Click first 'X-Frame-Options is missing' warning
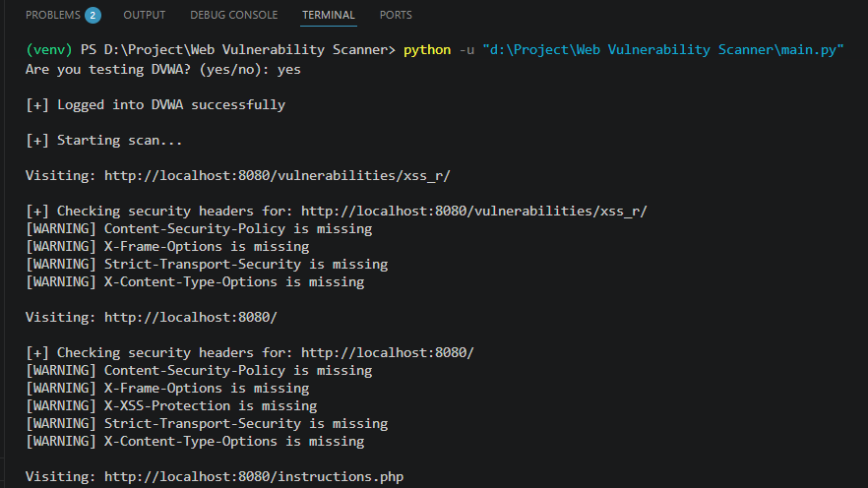 pos(167,247)
